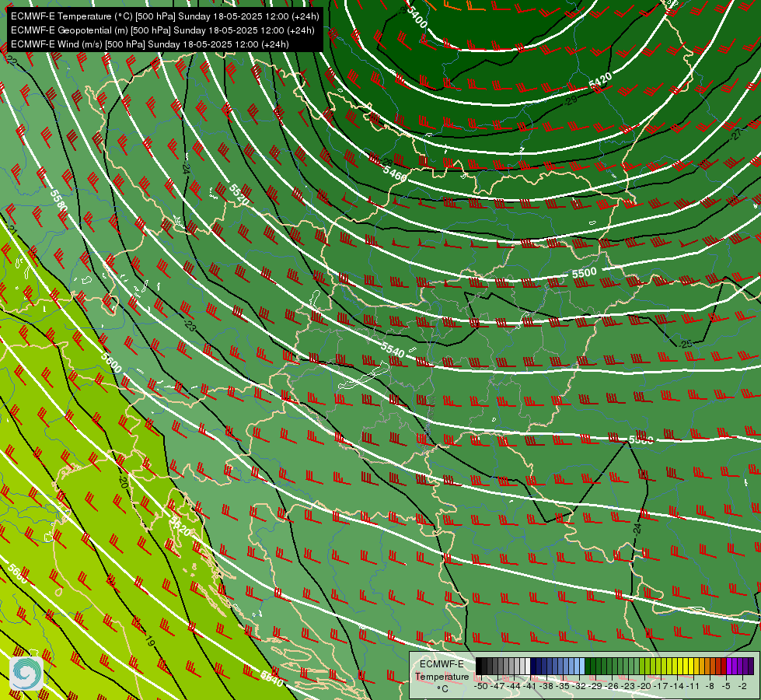Click the 5500 geopotential contour label

584,273
